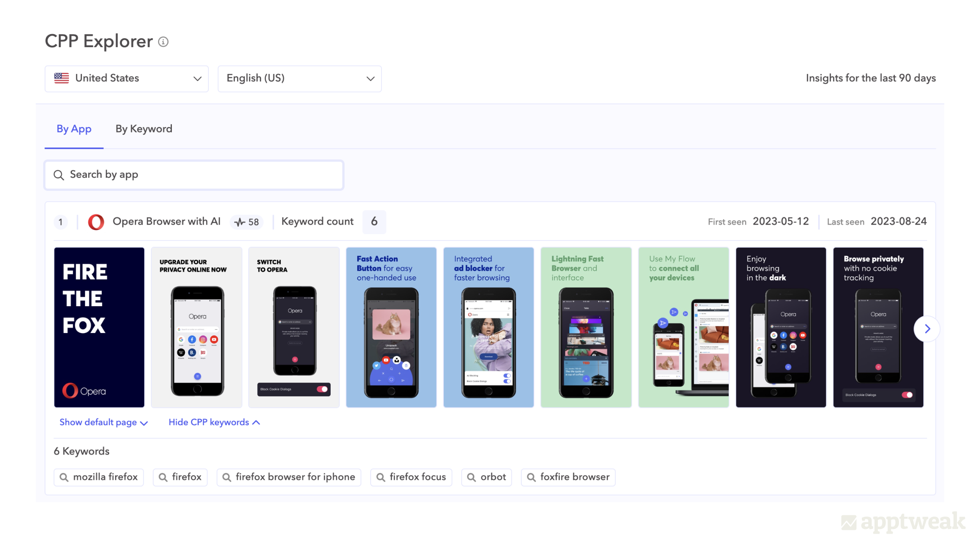
Task: Select the orbot keyword chip
Action: (x=487, y=477)
